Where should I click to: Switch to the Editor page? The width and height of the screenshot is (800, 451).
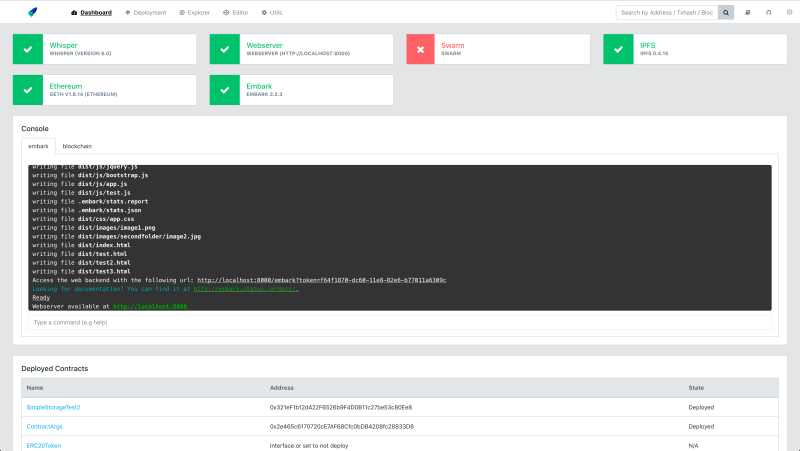pyautogui.click(x=236, y=12)
